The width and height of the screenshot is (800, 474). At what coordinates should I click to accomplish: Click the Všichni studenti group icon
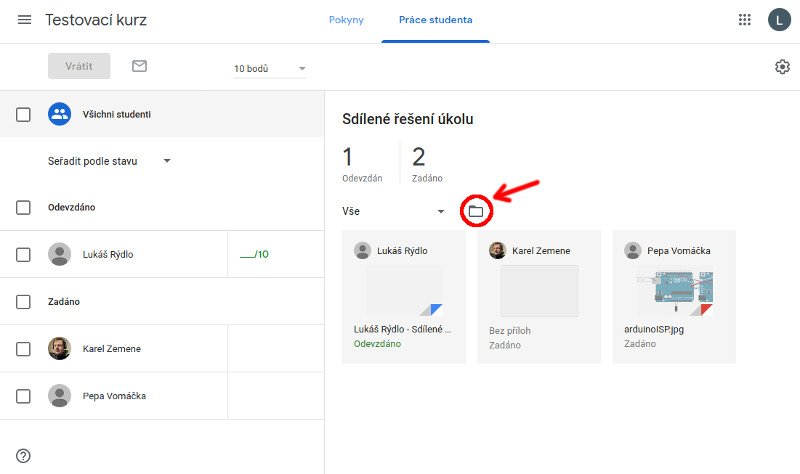click(x=59, y=114)
